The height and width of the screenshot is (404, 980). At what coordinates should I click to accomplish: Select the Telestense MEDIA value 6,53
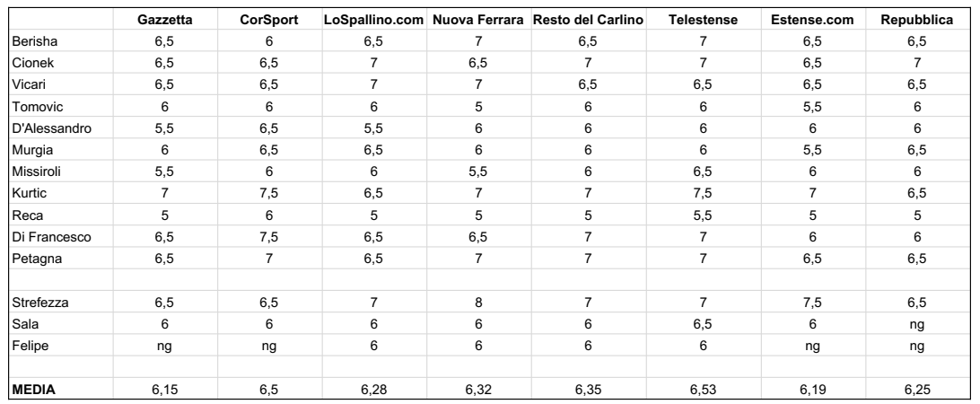(703, 390)
